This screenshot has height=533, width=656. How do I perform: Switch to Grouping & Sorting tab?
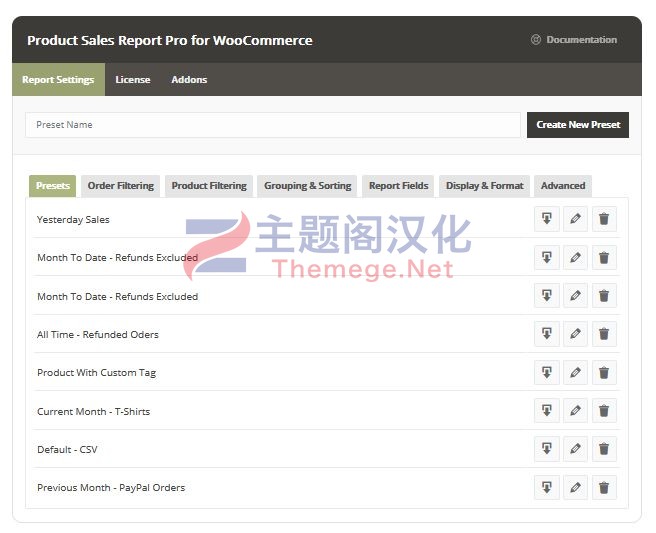pyautogui.click(x=308, y=186)
